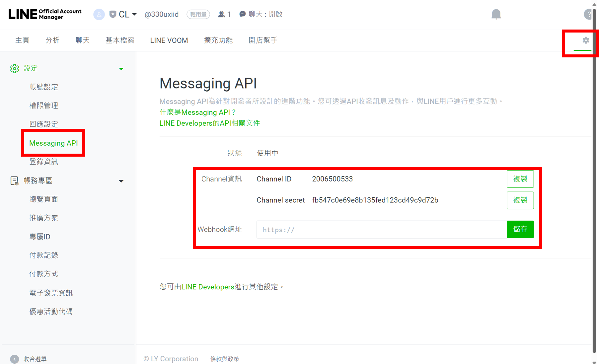Select 回應設定 in the sidebar
The image size is (599, 364).
tap(44, 124)
